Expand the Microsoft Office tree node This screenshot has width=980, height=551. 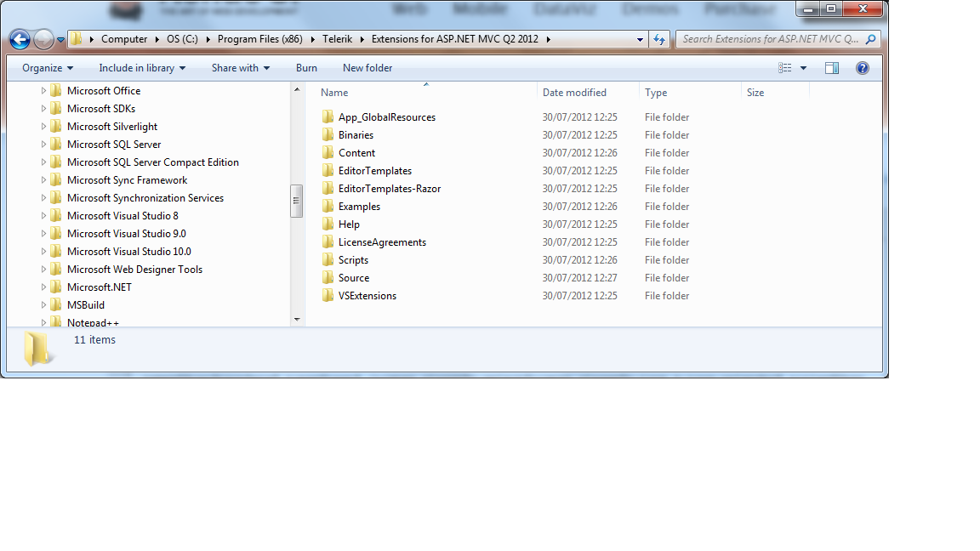click(x=43, y=91)
